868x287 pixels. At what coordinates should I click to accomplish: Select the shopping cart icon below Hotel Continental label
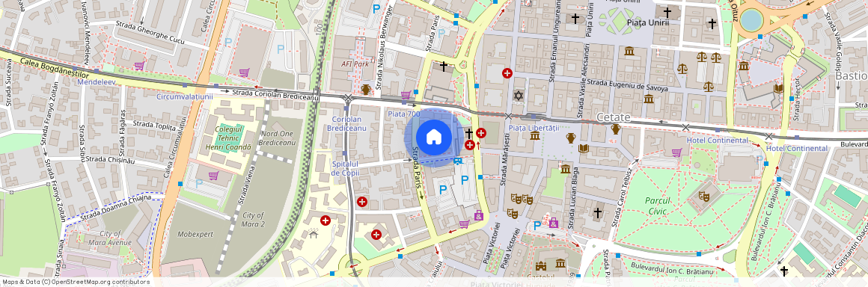click(x=676, y=152)
